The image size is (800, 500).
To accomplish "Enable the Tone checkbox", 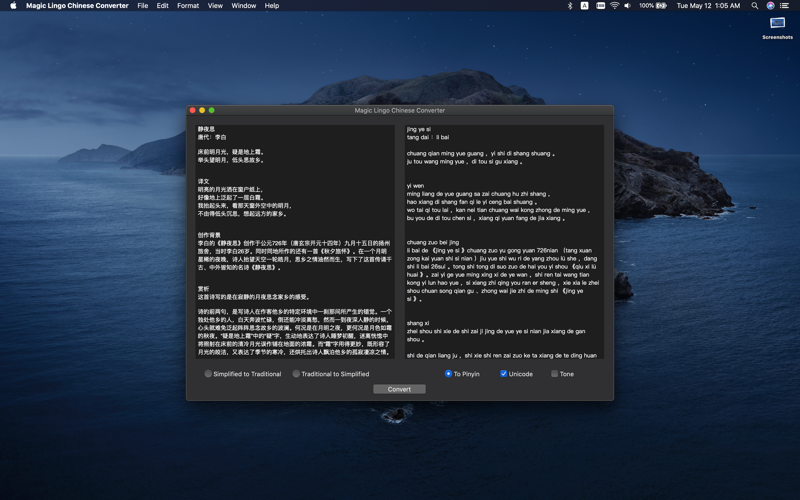I will point(554,374).
